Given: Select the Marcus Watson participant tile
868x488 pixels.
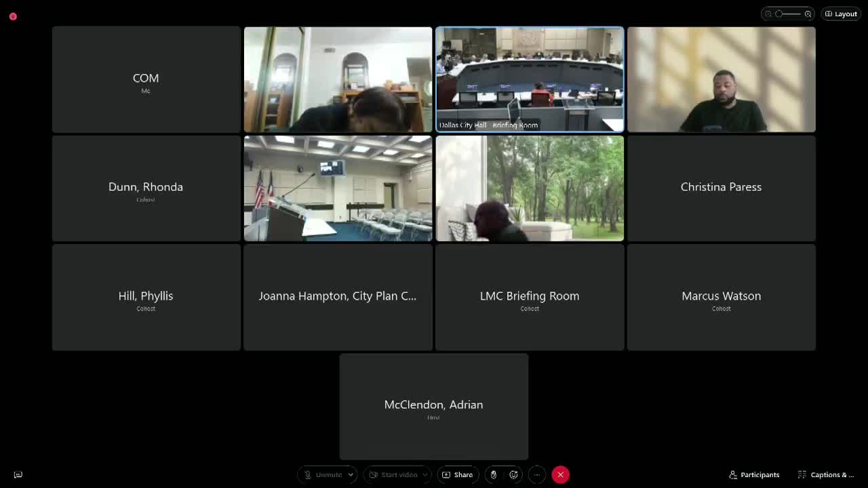Looking at the screenshot, I should (x=721, y=297).
